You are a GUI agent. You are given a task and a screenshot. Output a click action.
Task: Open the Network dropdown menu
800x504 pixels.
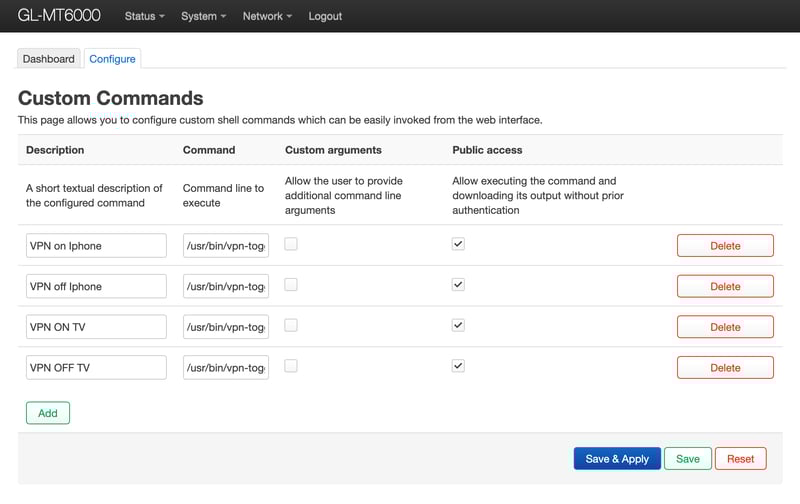pyautogui.click(x=267, y=16)
